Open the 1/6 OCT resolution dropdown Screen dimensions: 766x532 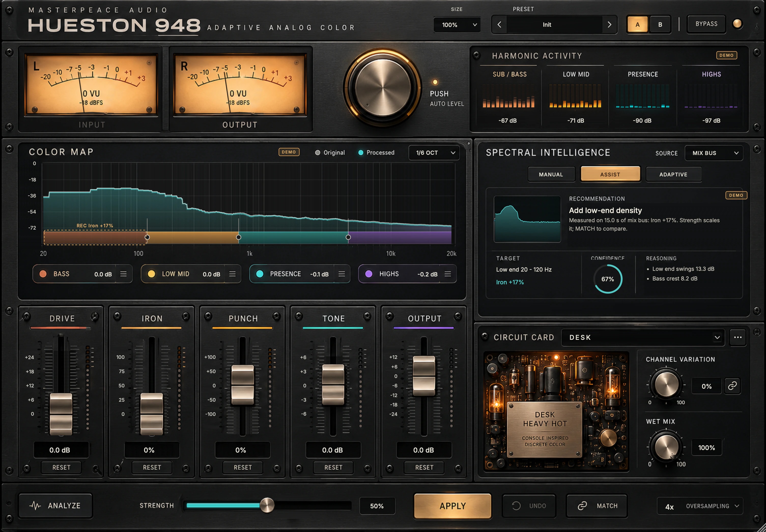tap(434, 153)
